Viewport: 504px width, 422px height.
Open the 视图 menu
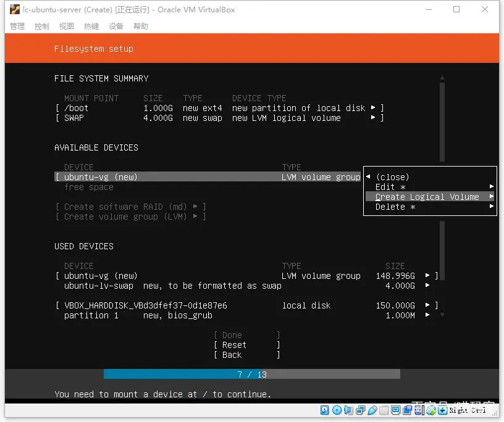[x=67, y=26]
